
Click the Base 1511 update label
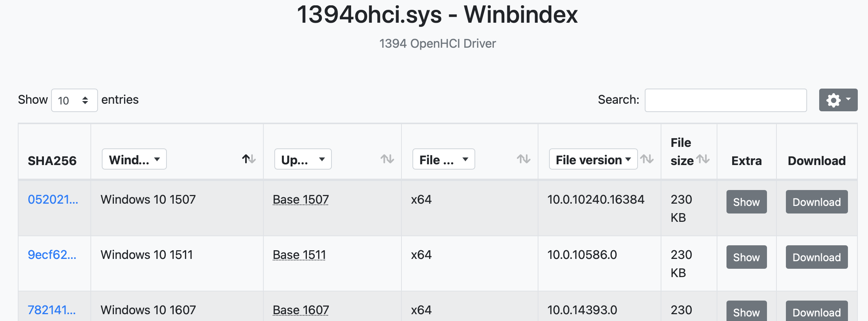click(x=299, y=255)
